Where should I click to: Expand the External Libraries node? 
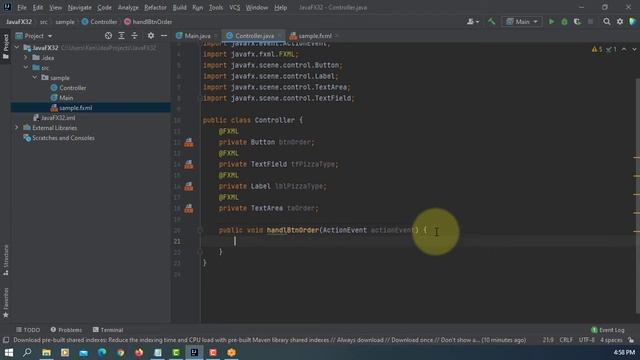coord(17,128)
